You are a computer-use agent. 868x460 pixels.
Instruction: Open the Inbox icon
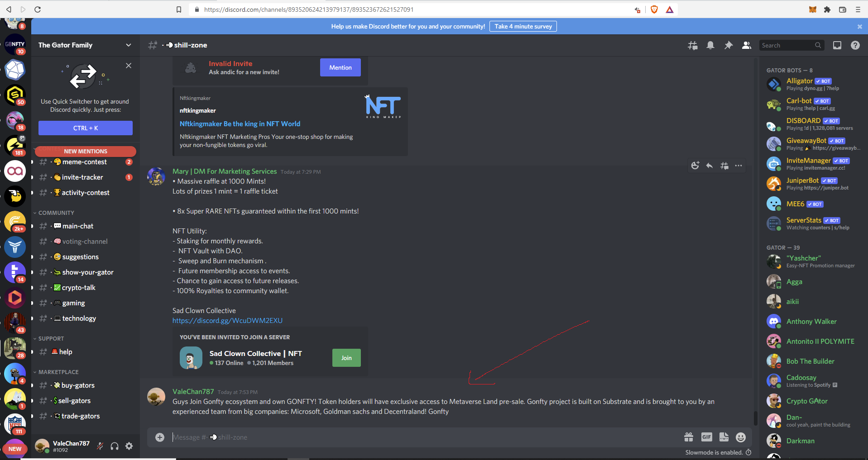coord(837,45)
